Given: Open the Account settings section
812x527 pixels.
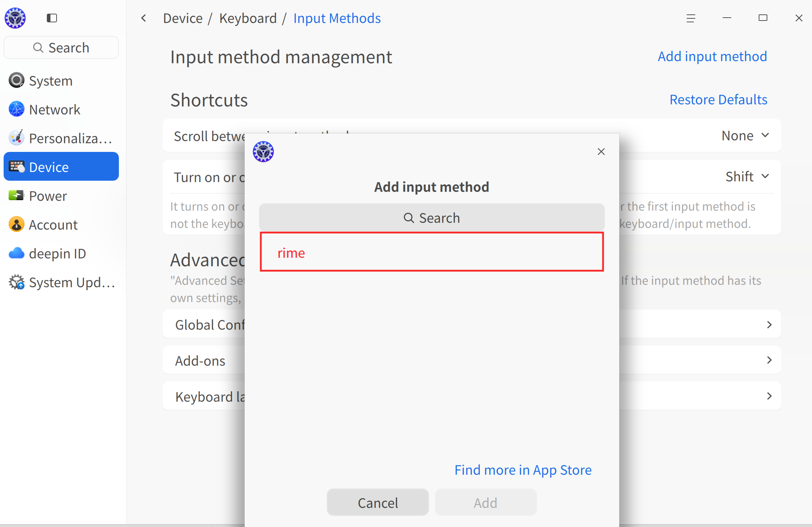Looking at the screenshot, I should click(x=53, y=225).
